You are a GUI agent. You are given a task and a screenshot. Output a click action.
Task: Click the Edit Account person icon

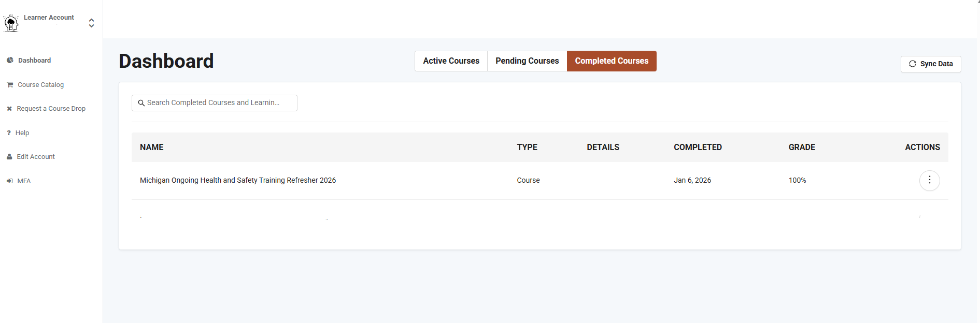[9, 157]
